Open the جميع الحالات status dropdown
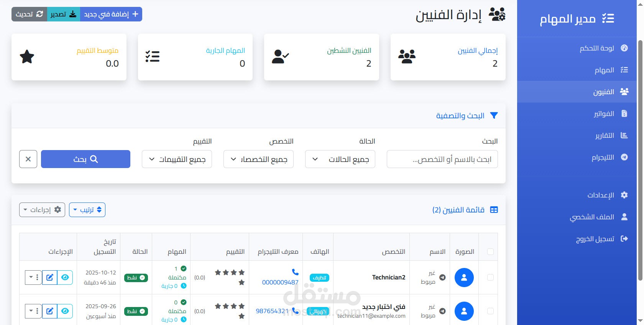 340,159
